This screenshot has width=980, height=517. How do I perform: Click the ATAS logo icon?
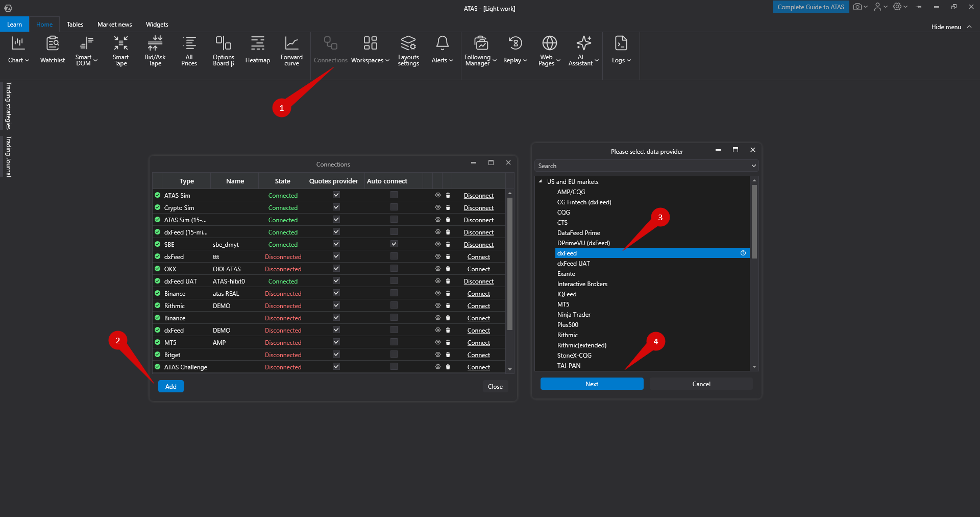(8, 8)
